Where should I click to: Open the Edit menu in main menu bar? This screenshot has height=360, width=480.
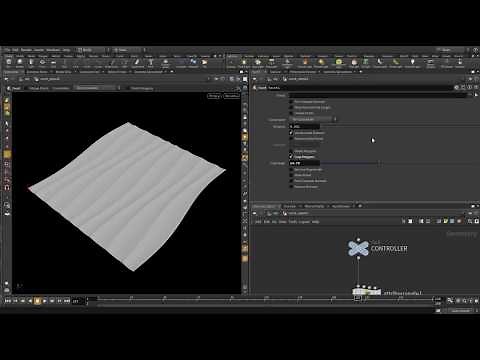(x=15, y=50)
